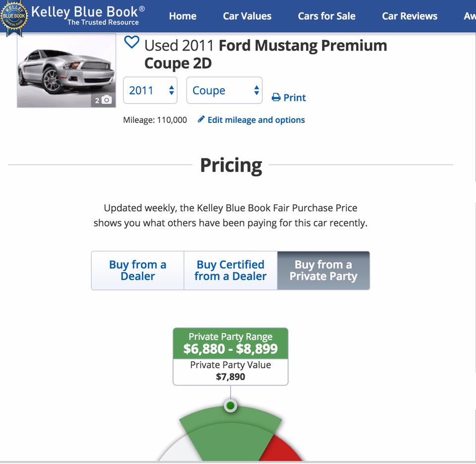The height and width of the screenshot is (464, 476).
Task: Go to the Home menu
Action: [182, 16]
